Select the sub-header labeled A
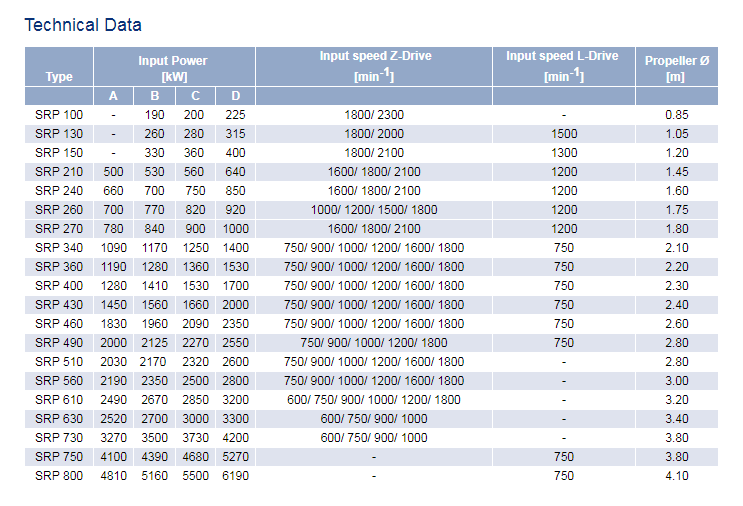 click(x=113, y=96)
